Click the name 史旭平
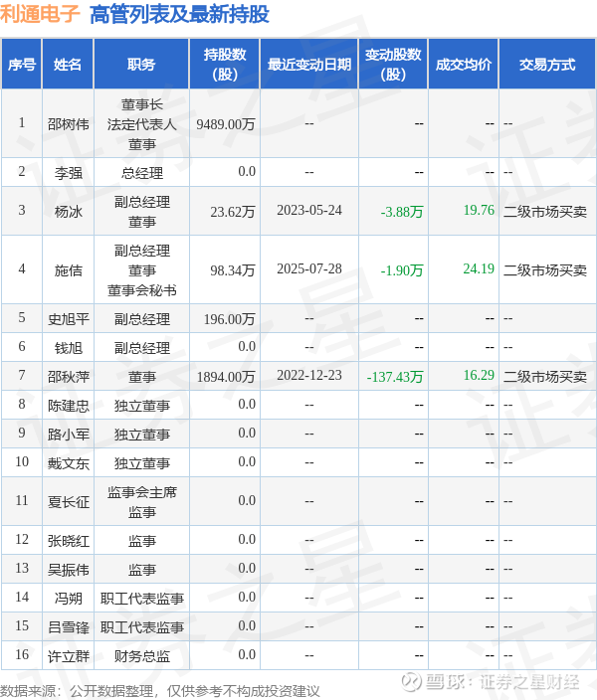597x700 pixels. pyautogui.click(x=68, y=319)
